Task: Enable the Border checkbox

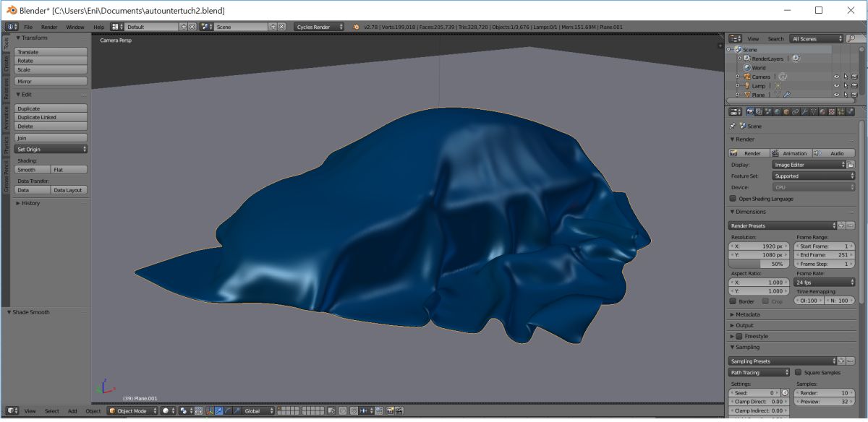Action: [x=733, y=301]
